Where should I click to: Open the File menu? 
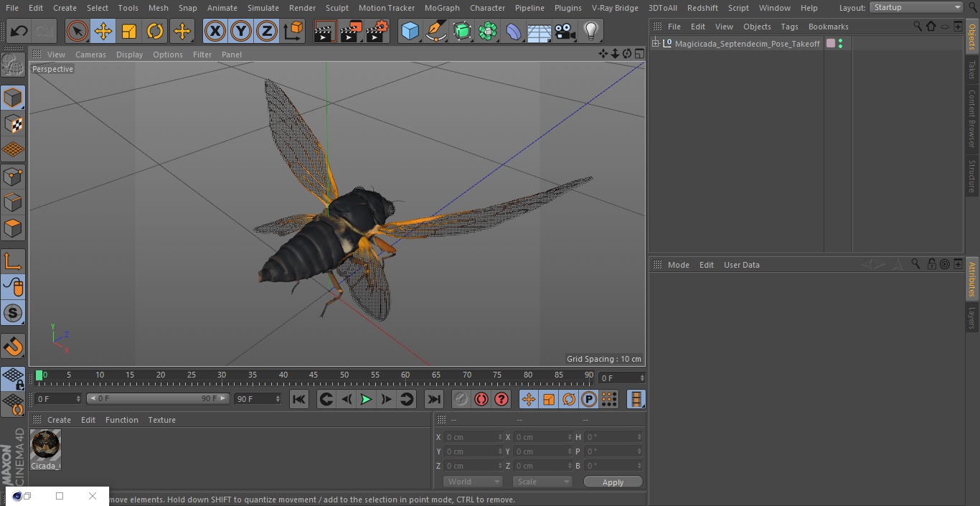click(x=12, y=7)
